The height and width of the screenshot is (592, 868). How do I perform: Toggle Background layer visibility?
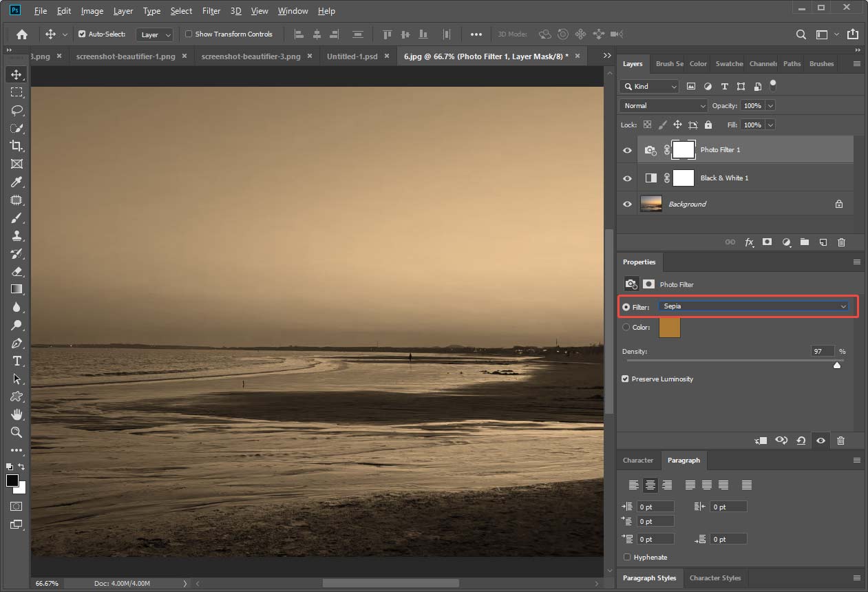pyautogui.click(x=626, y=204)
